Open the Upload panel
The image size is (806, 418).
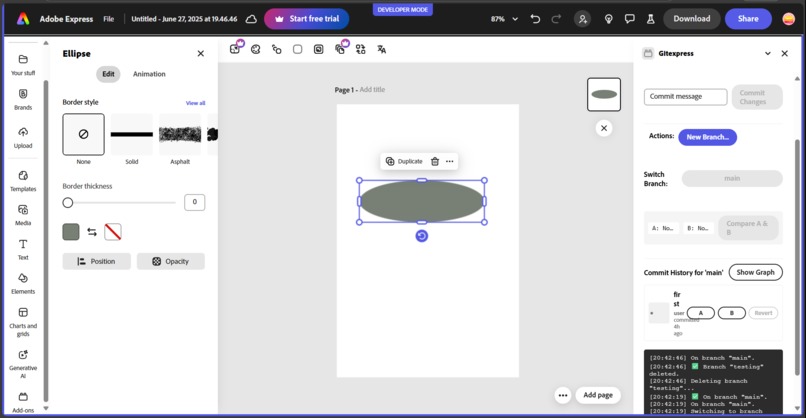click(x=23, y=138)
